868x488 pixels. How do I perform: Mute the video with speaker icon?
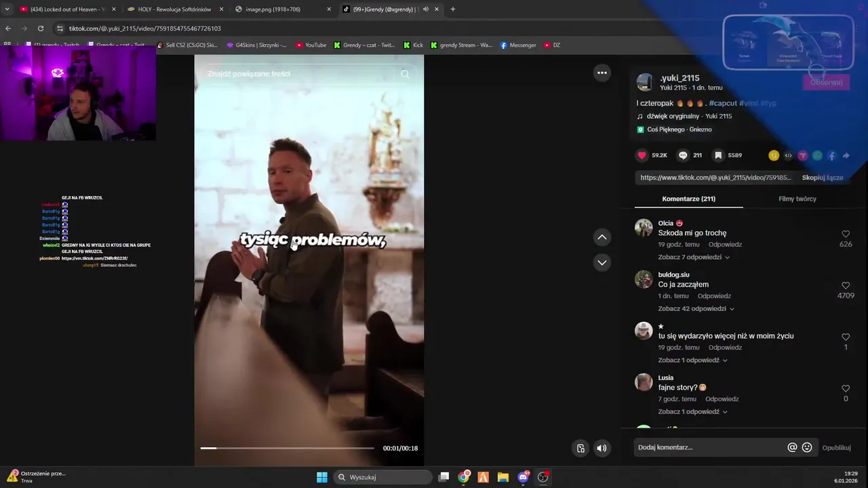tap(601, 448)
